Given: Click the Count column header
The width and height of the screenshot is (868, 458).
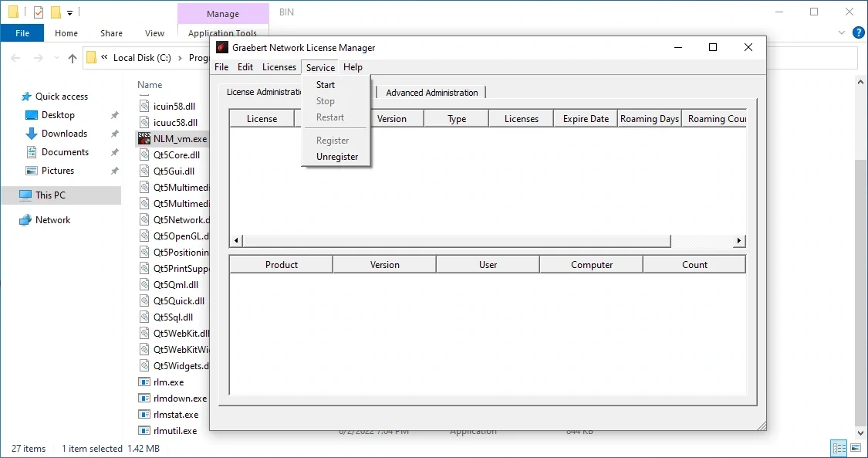Looking at the screenshot, I should 694,265.
